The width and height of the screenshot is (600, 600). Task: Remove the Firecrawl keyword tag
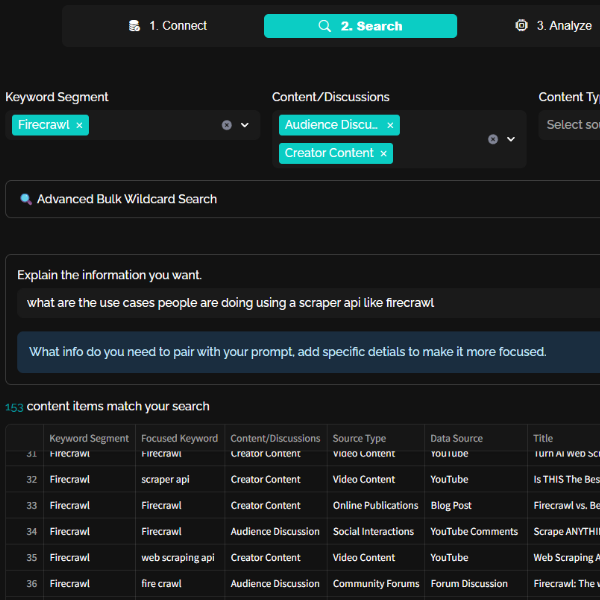click(80, 125)
